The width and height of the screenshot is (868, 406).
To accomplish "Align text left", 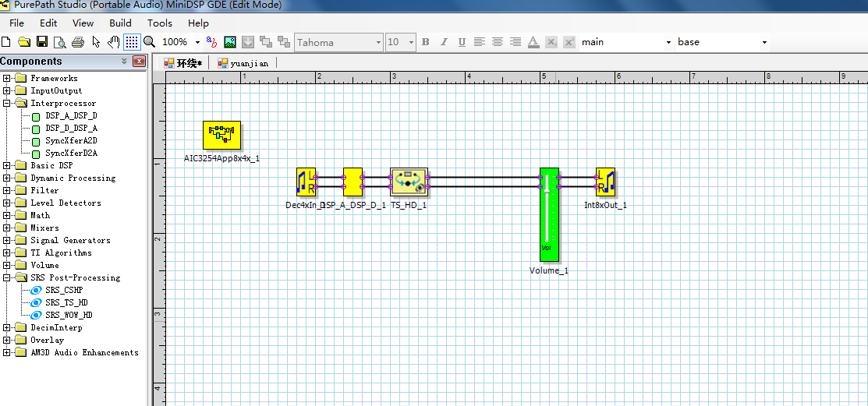I will [x=480, y=42].
